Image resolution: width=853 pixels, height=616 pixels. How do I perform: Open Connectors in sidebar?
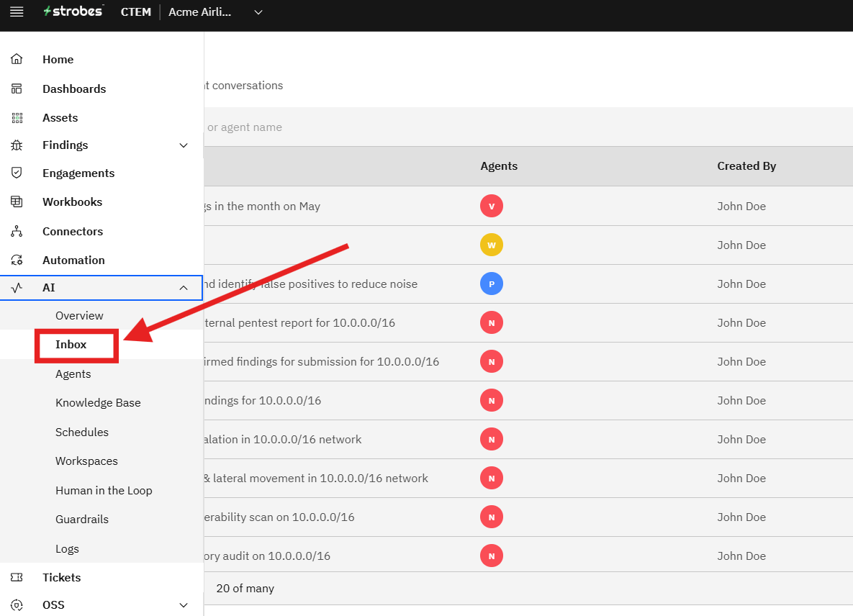(73, 231)
